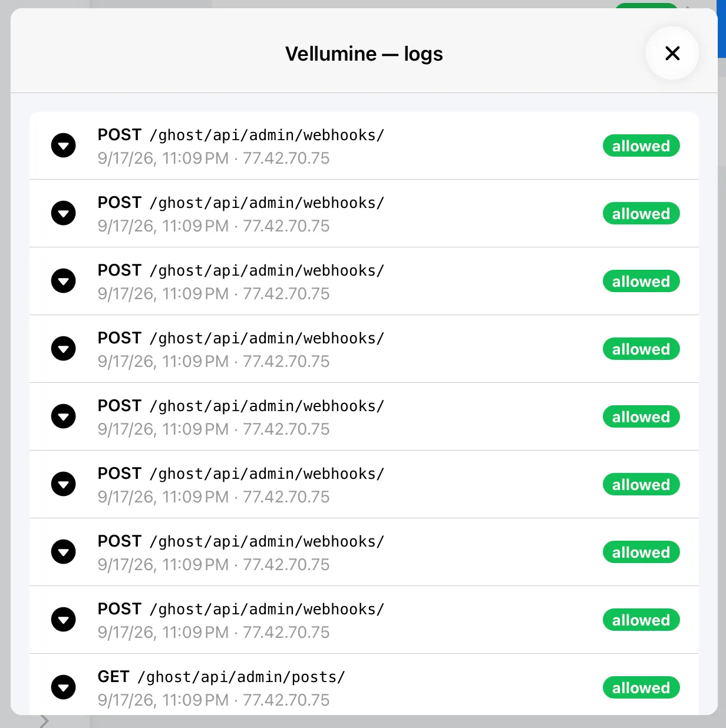726x728 pixels.
Task: Select the first POST webhooks path text
Action: [267, 135]
